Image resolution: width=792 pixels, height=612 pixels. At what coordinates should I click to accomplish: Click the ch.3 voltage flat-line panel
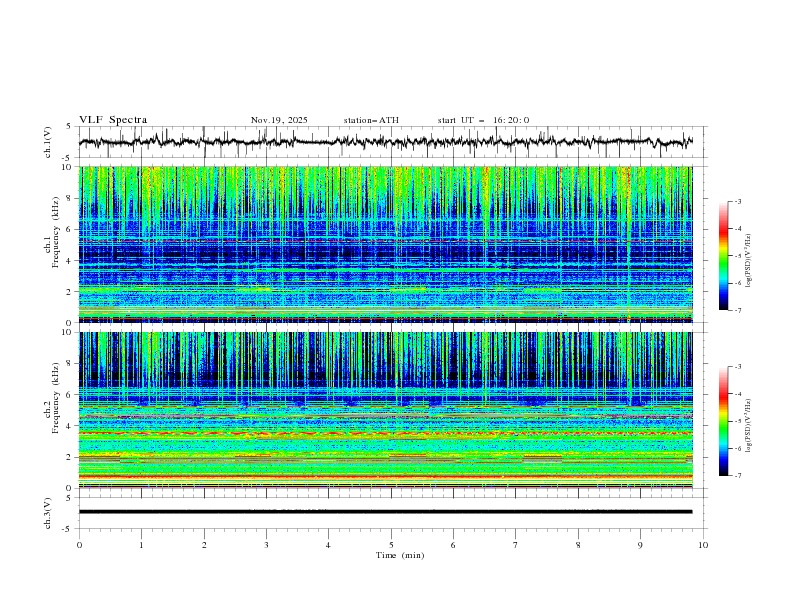[x=390, y=512]
